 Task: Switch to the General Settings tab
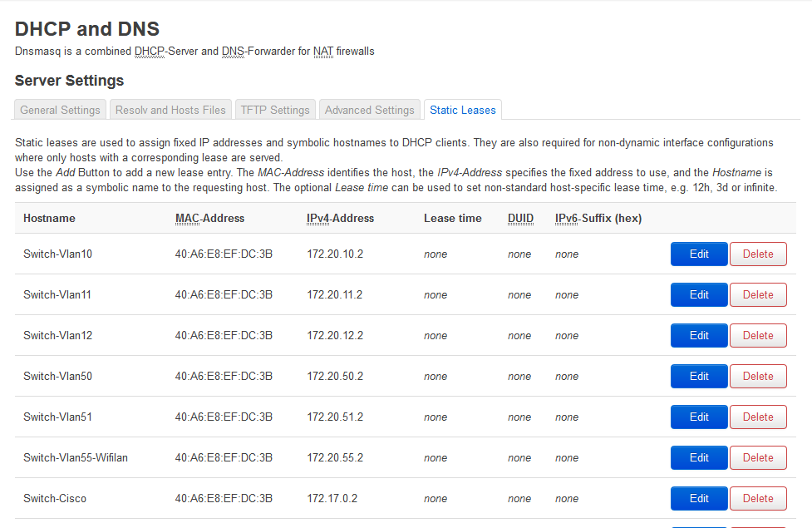coord(59,109)
